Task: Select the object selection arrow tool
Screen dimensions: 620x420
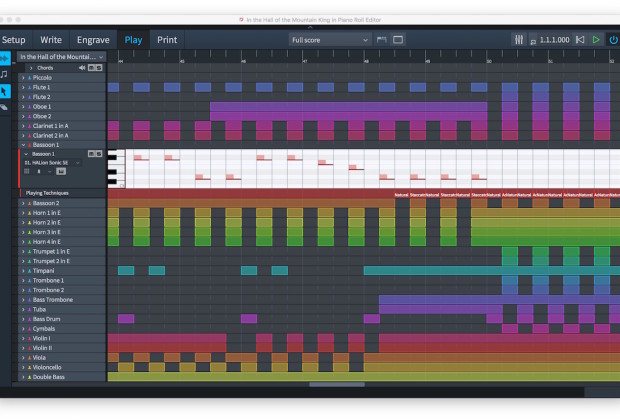Action: pos(4,91)
